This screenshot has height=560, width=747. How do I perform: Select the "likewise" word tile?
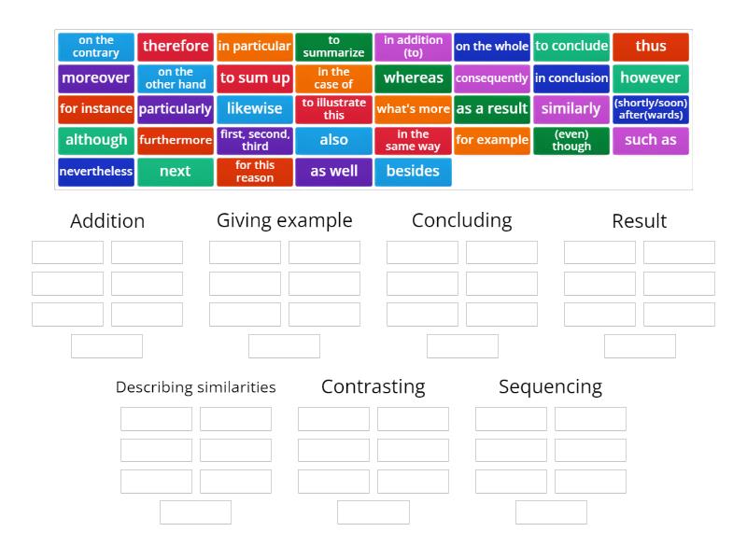tap(254, 109)
